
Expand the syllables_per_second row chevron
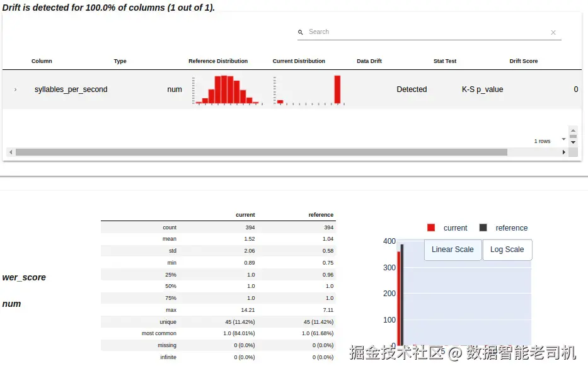[15, 89]
